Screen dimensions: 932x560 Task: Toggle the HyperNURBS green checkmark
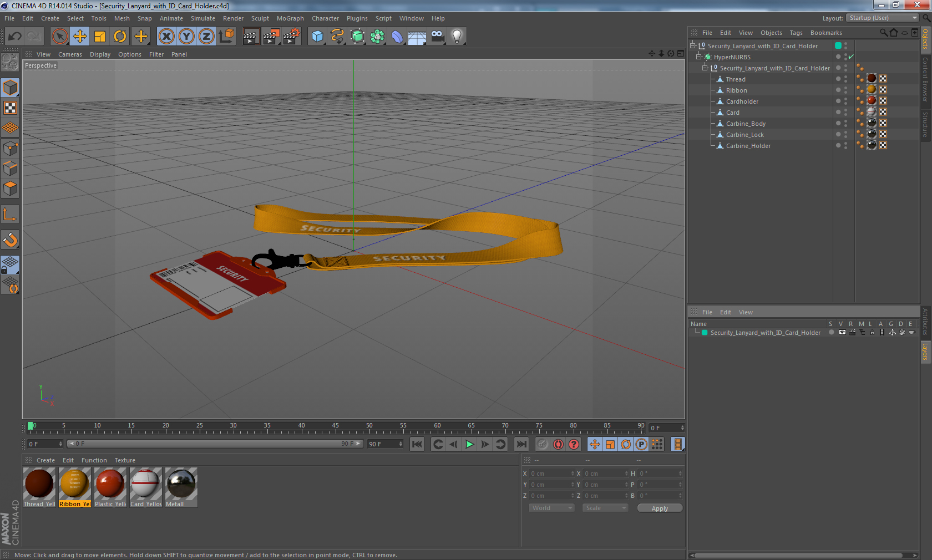pos(851,57)
